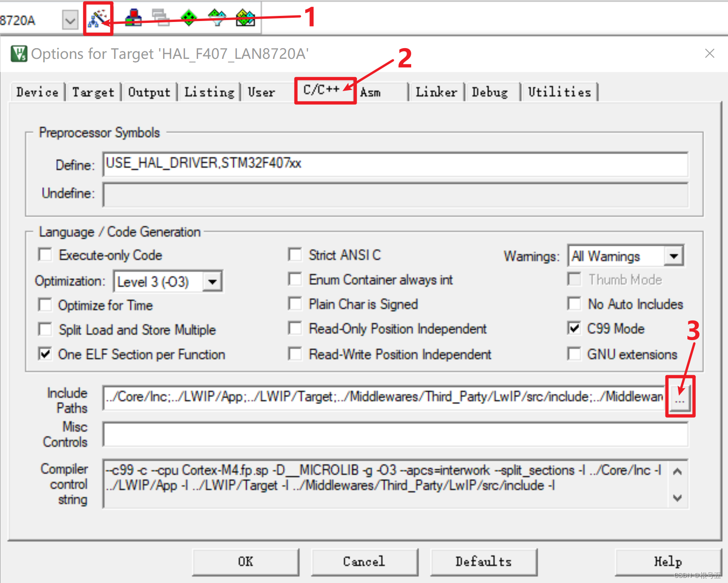Switch to the Utilities tab
The height and width of the screenshot is (583, 728).
pos(559,92)
